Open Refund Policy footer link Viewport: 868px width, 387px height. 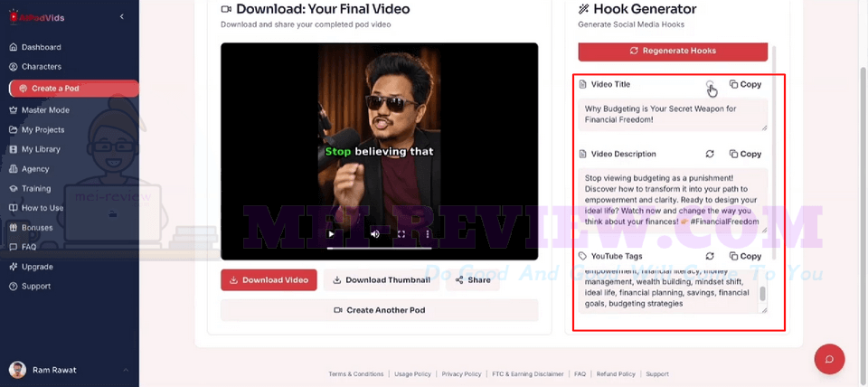616,374
